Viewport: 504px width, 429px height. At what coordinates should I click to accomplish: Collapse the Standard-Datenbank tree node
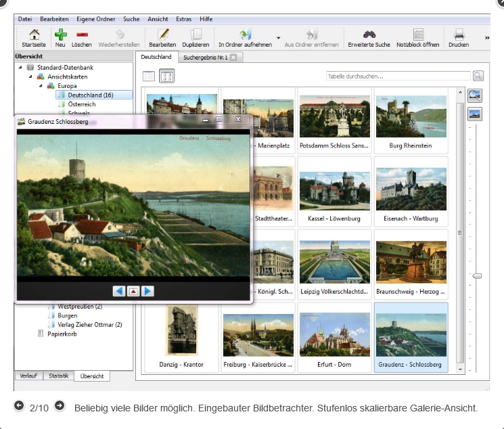[20, 67]
